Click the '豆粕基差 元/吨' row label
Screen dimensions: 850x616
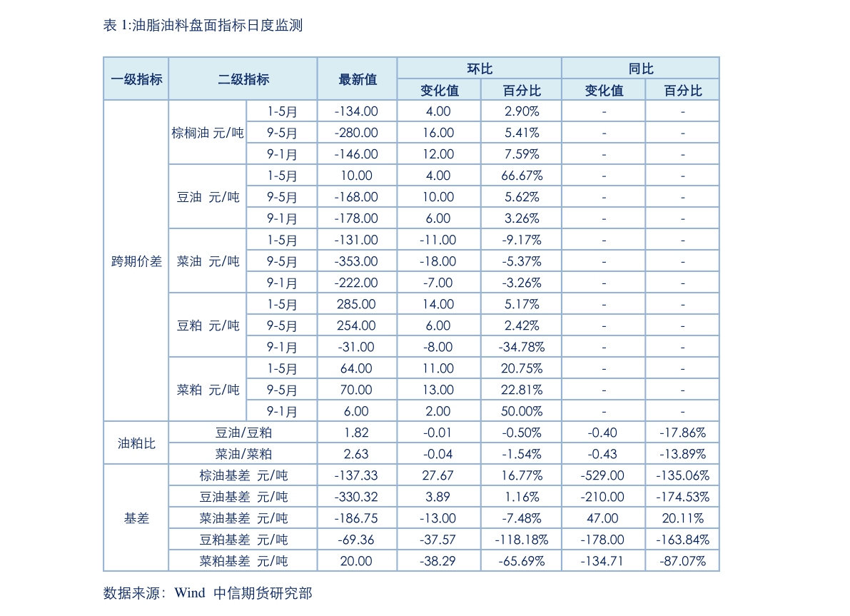(x=243, y=540)
